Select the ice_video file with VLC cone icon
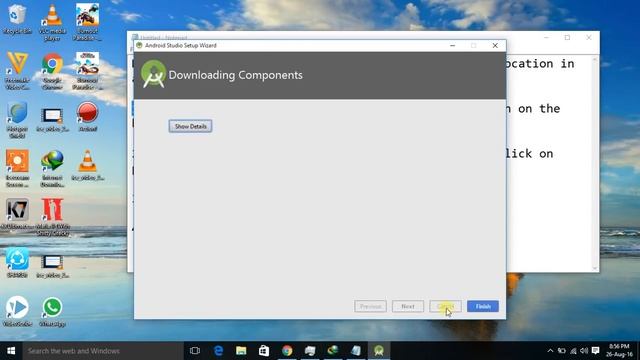This screenshot has height=360, width=640. tap(87, 165)
